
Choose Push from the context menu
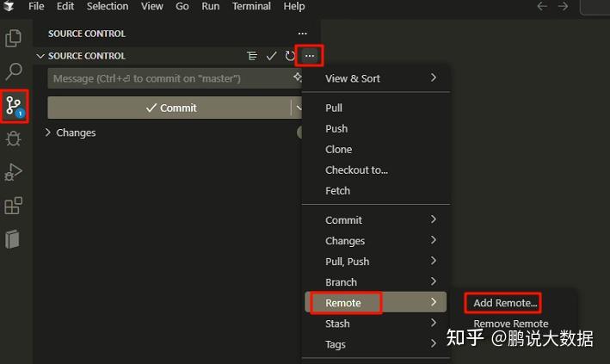[x=336, y=128]
